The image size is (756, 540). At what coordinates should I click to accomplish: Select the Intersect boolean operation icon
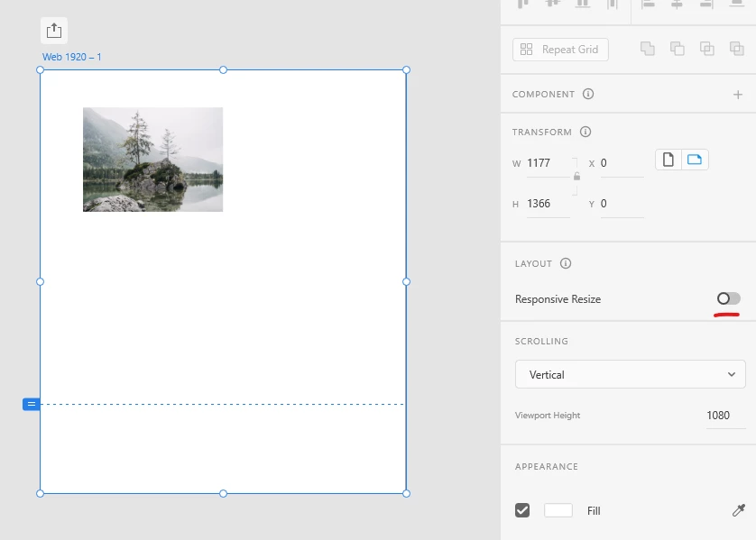(706, 49)
